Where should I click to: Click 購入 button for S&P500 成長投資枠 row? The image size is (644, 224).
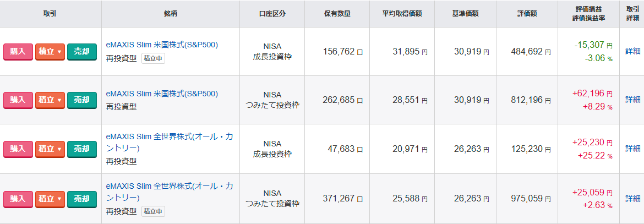(x=18, y=52)
